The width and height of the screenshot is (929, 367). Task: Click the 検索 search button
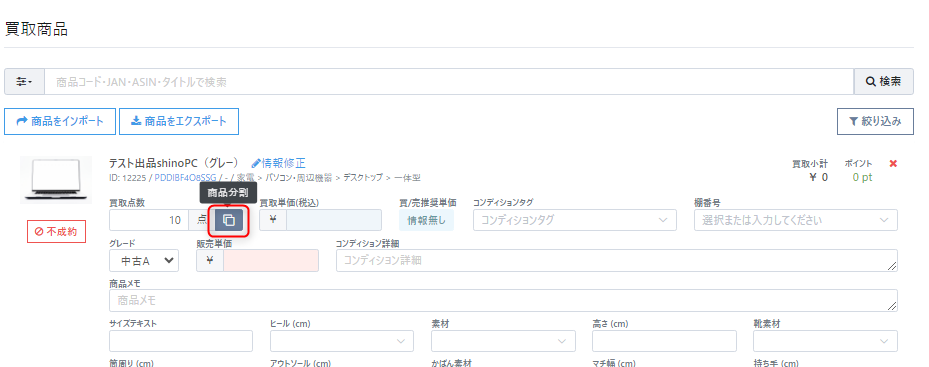[883, 82]
